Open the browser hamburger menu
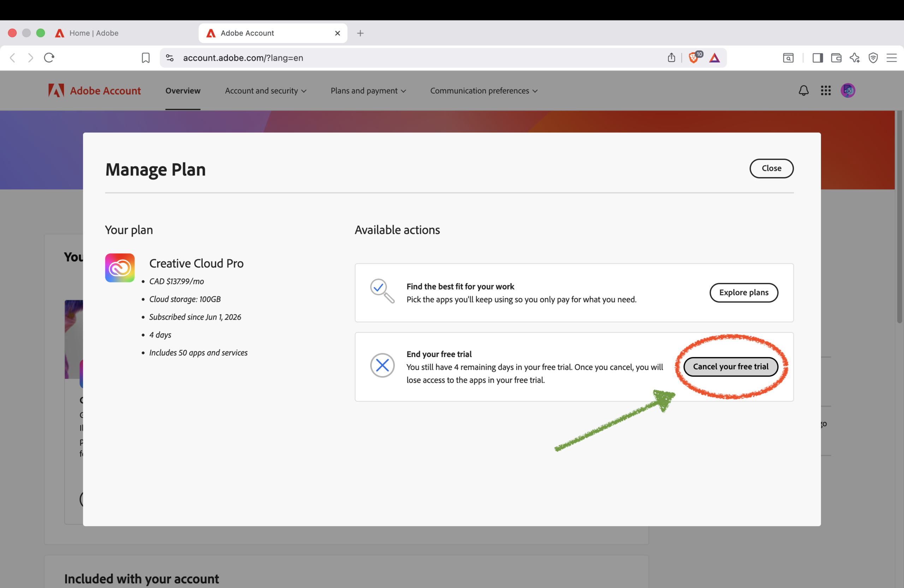 tap(892, 58)
